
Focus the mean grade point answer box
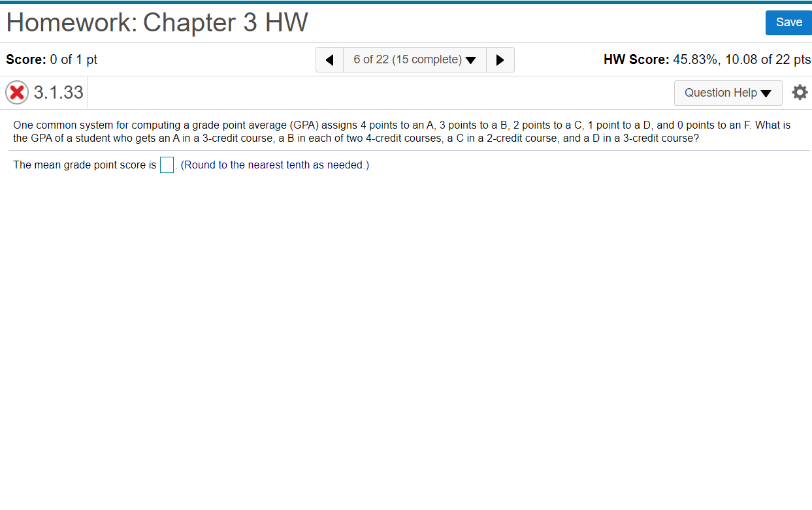[x=167, y=165]
